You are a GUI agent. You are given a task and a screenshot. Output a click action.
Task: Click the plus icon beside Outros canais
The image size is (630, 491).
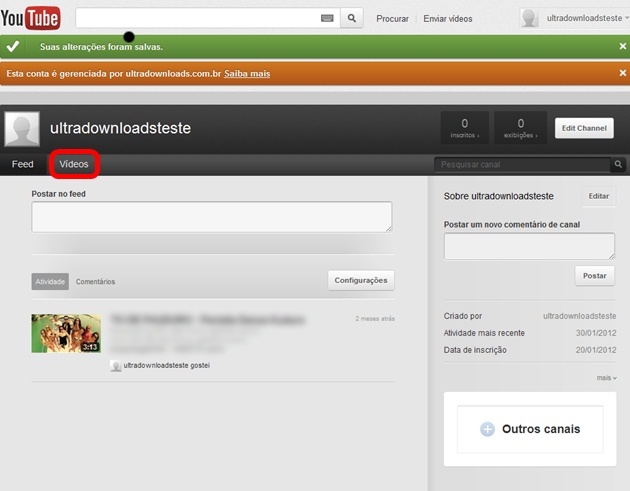coord(487,429)
